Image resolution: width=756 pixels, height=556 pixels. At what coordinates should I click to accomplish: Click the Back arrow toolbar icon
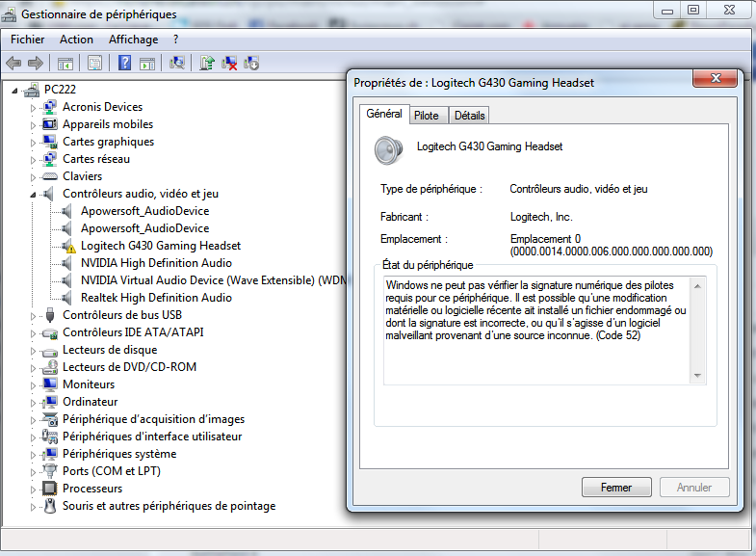click(x=13, y=63)
